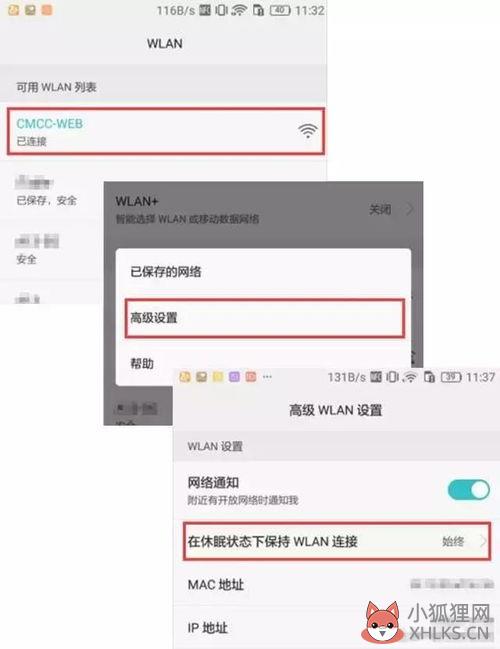Tap the 始终 value for sleep WLAN
The width and height of the screenshot is (500, 649).
tap(453, 541)
